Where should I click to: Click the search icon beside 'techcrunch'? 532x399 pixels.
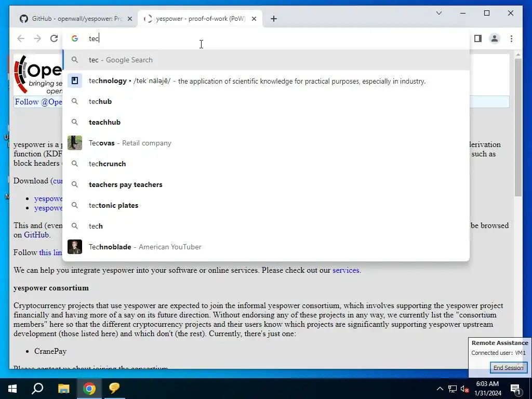click(x=75, y=164)
